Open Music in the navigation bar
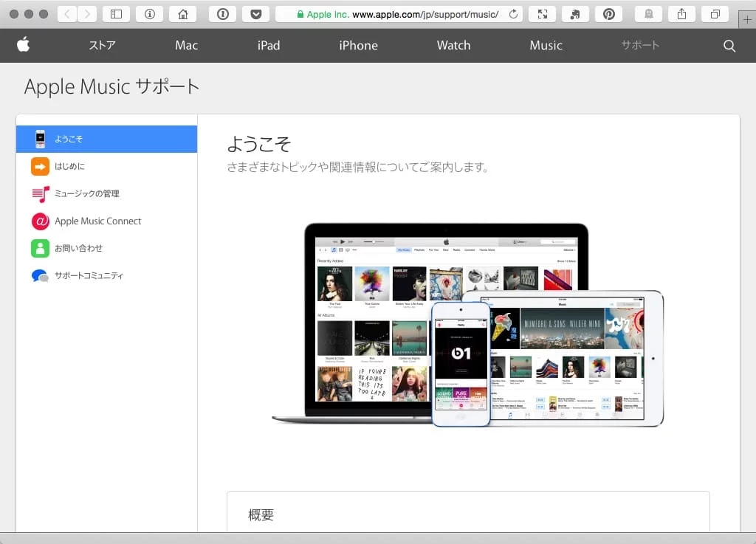The height and width of the screenshot is (544, 756). tap(546, 45)
